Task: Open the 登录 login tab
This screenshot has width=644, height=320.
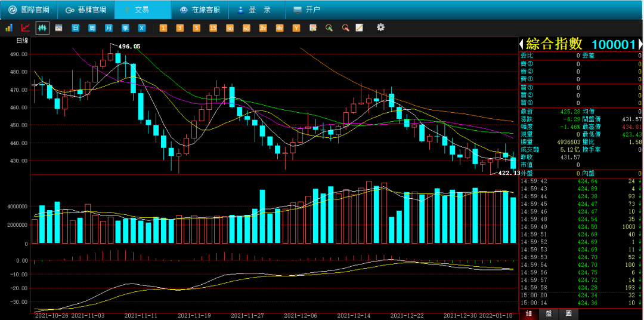Action: (257, 10)
